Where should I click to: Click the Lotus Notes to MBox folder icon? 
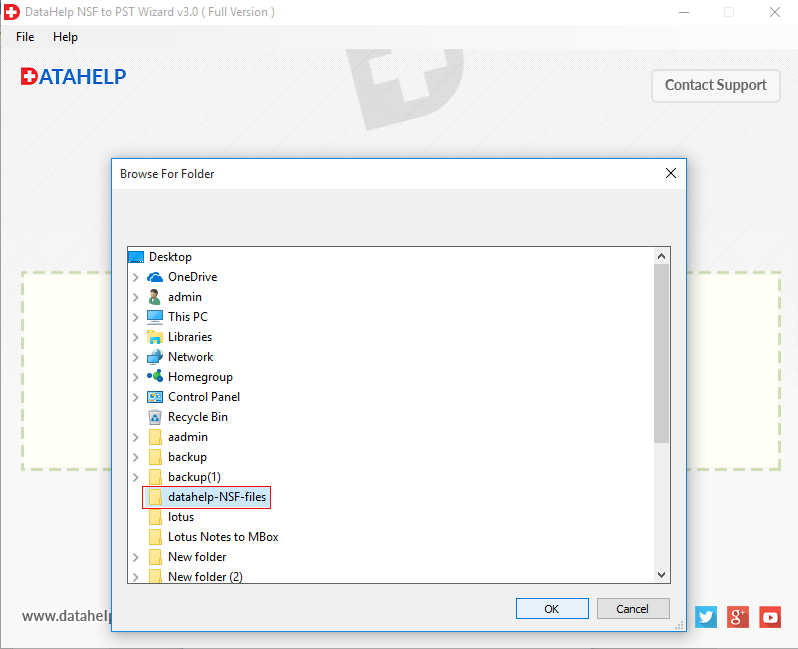click(x=155, y=537)
